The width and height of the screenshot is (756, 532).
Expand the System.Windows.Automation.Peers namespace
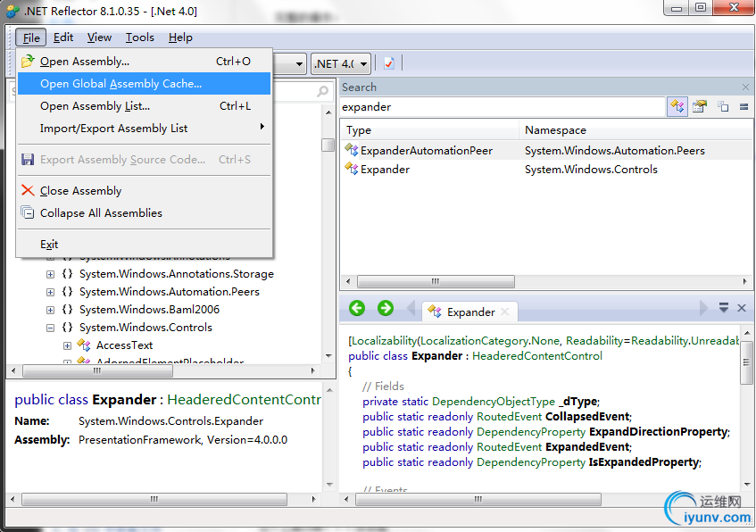51,292
